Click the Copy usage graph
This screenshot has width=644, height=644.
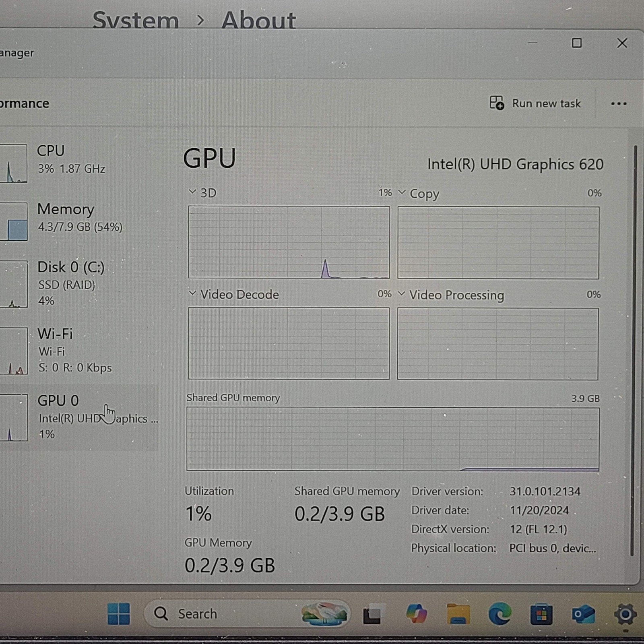tap(498, 243)
